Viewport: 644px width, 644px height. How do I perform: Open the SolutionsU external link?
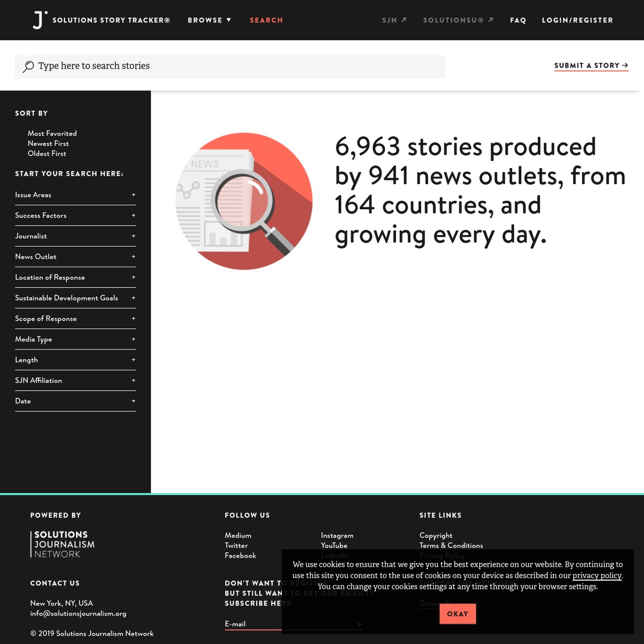(x=458, y=20)
